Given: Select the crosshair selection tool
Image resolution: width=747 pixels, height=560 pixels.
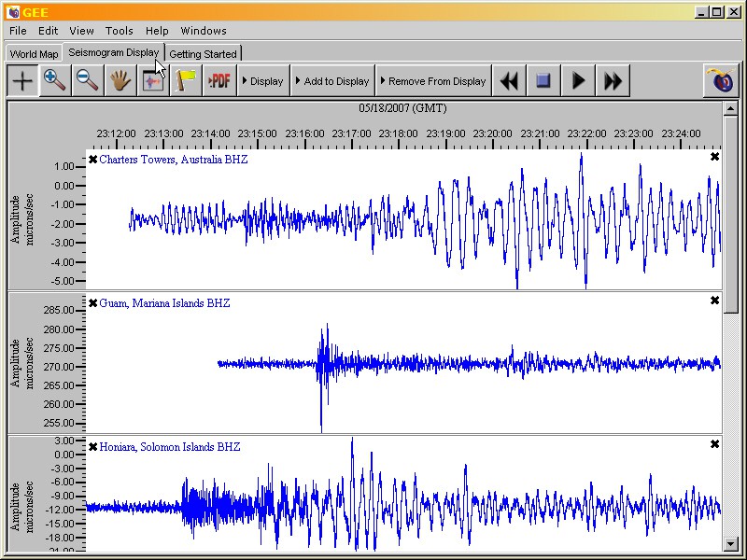Looking at the screenshot, I should point(22,81).
